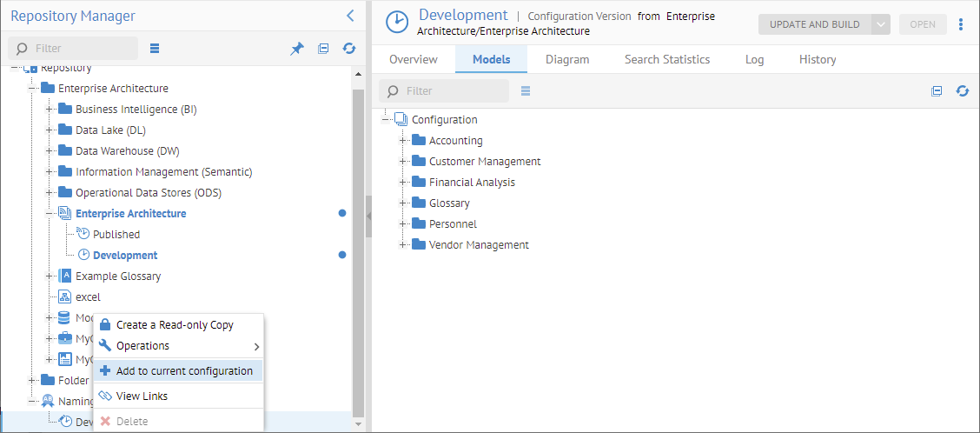Expand the Accounting folder
Image resolution: width=980 pixels, height=433 pixels.
(x=403, y=141)
